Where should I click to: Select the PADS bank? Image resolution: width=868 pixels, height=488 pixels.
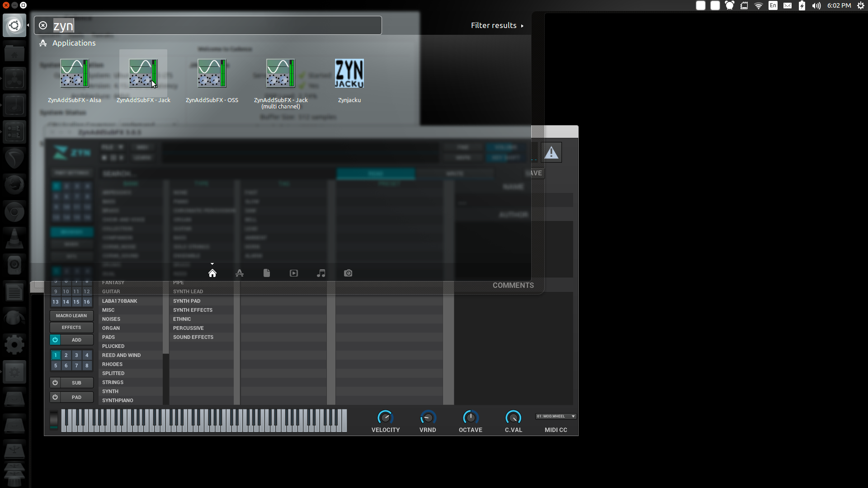tap(131, 337)
